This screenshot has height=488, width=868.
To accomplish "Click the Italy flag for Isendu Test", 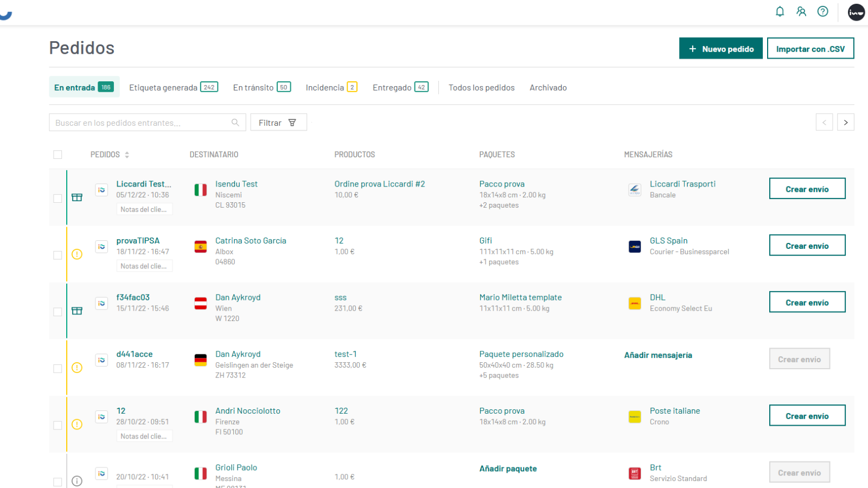I will point(201,190).
